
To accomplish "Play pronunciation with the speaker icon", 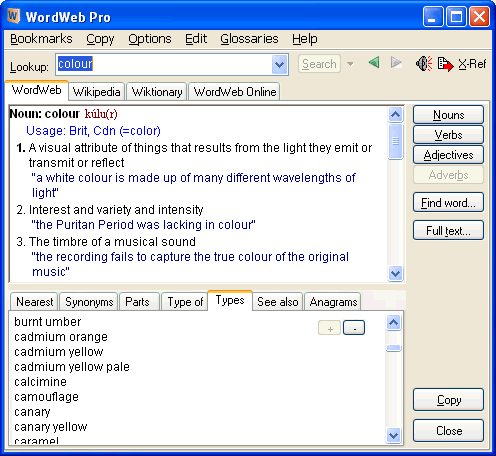I will pos(424,63).
